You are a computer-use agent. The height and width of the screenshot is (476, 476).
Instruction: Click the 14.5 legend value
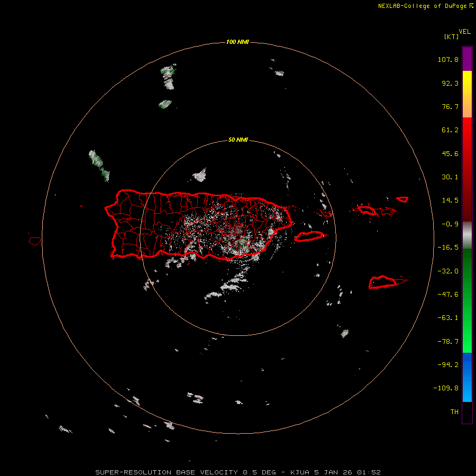pos(450,200)
